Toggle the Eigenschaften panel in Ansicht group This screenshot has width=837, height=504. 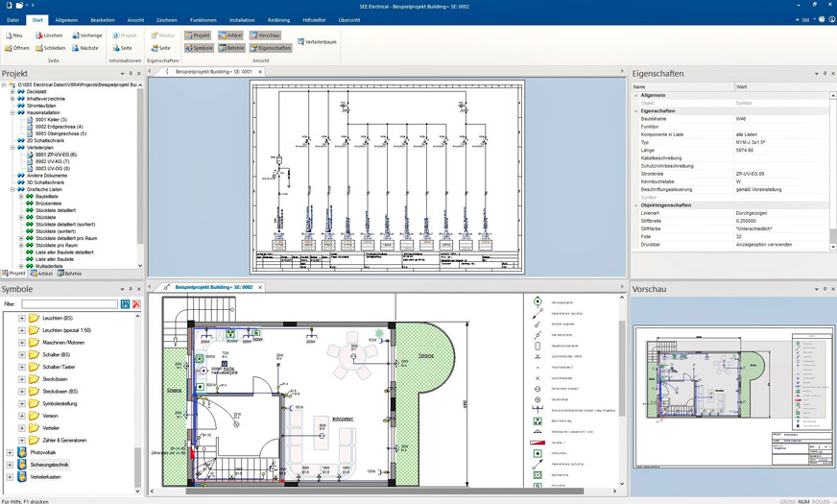pos(270,47)
